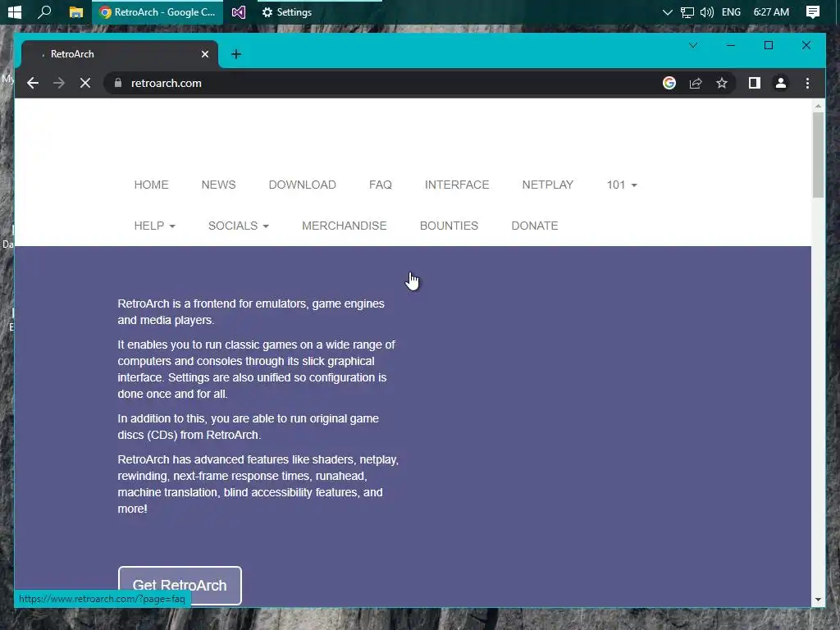
Task: Open the DONATE link
Action: pos(535,226)
